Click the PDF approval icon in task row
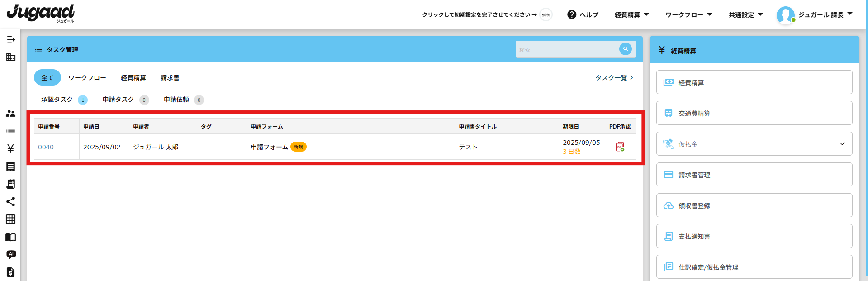868x281 pixels. point(620,147)
